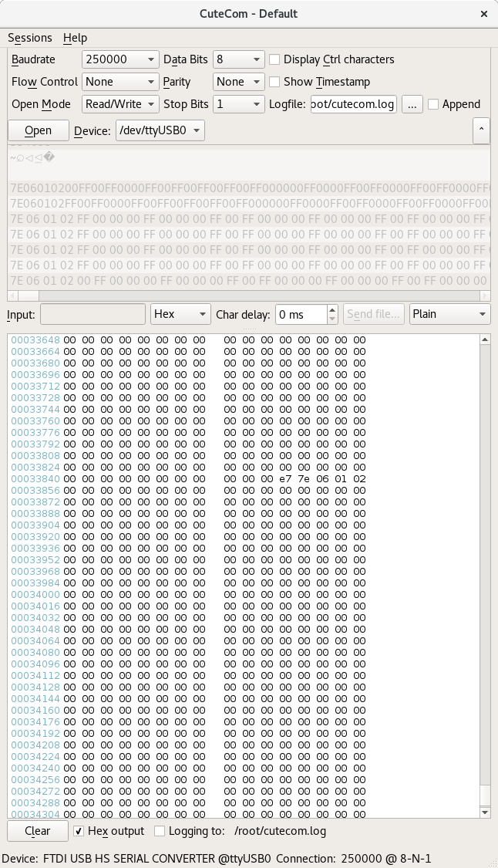The width and height of the screenshot is (498, 868).
Task: Change the Hex input mode dropdown
Action: coord(180,314)
